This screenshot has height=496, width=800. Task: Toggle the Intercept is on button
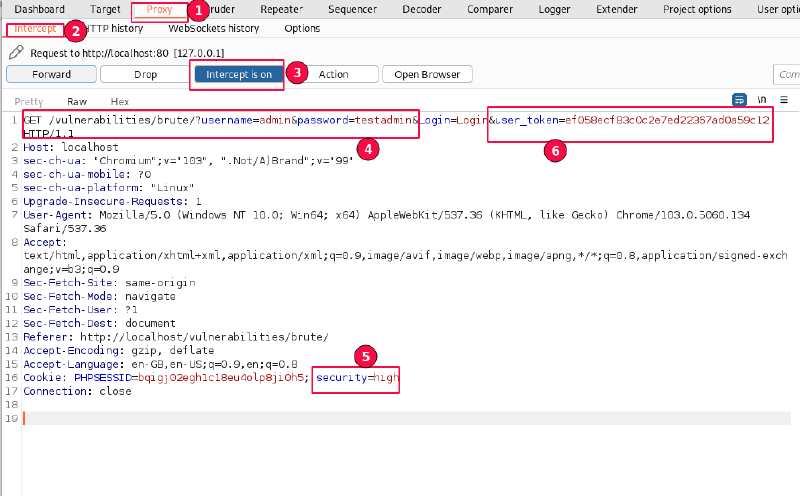[239, 75]
